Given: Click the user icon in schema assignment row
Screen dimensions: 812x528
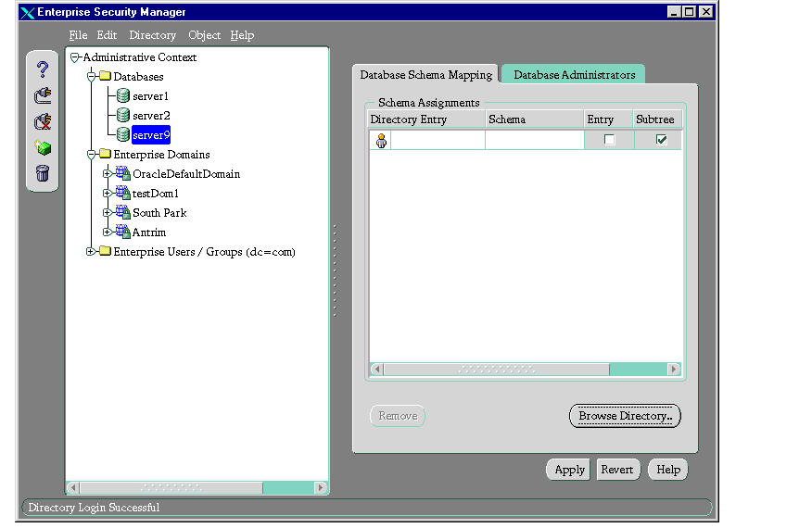Looking at the screenshot, I should (x=380, y=140).
